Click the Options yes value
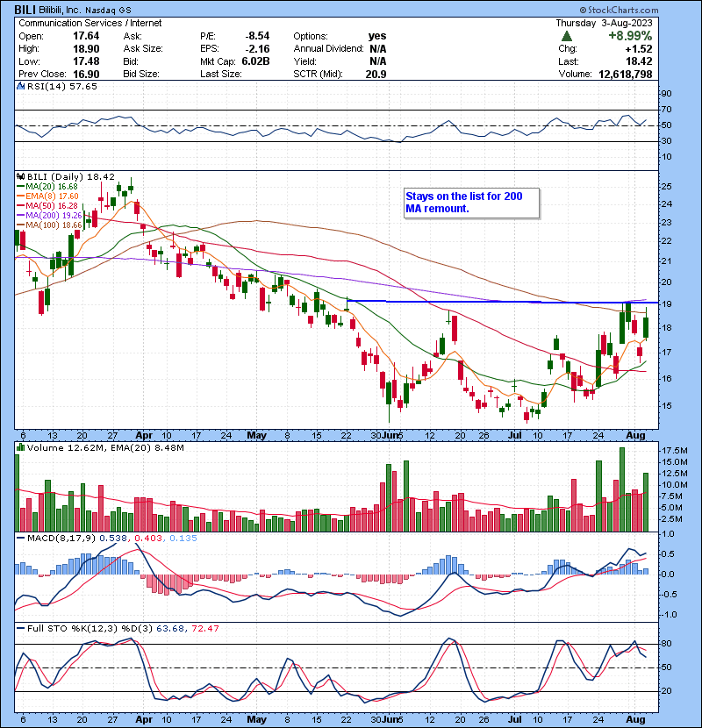 click(377, 36)
